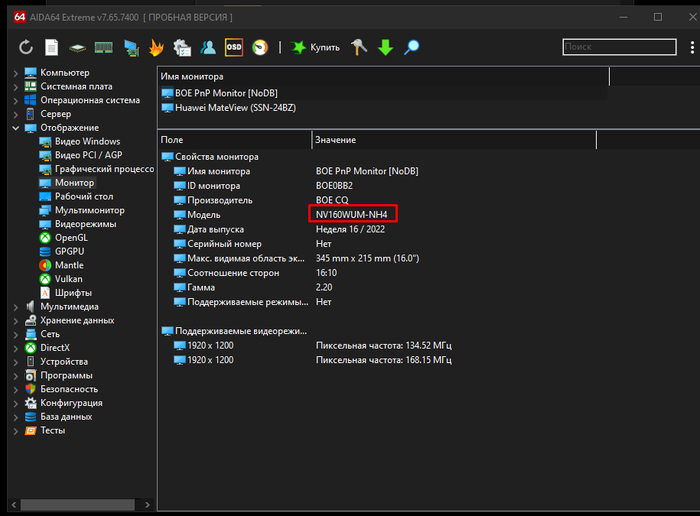Open the monitor diagnostics toolbar icon
This screenshot has width=700, height=516.
click(x=130, y=47)
